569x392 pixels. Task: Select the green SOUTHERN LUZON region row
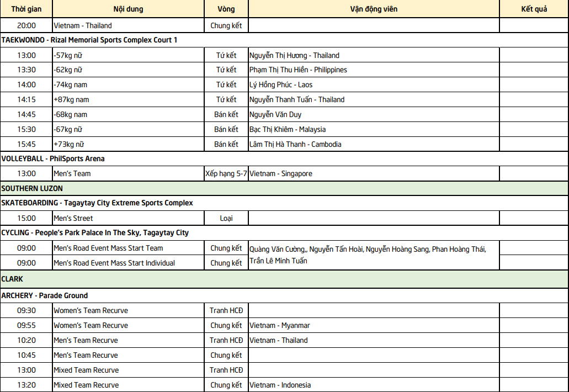pyautogui.click(x=32, y=188)
